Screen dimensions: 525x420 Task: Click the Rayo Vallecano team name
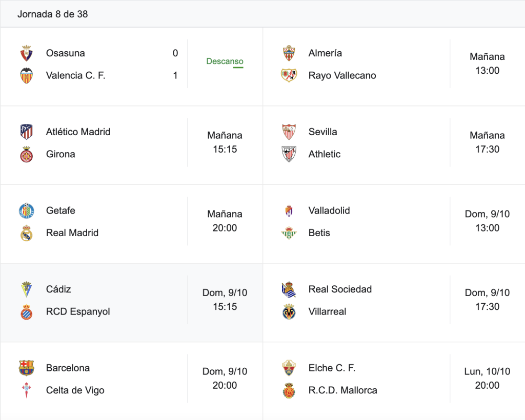(342, 76)
